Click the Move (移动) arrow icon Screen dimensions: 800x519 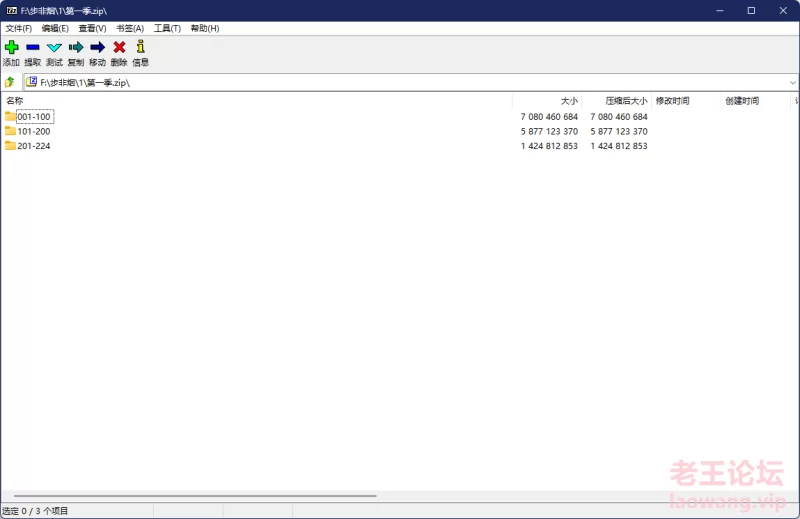pos(97,47)
